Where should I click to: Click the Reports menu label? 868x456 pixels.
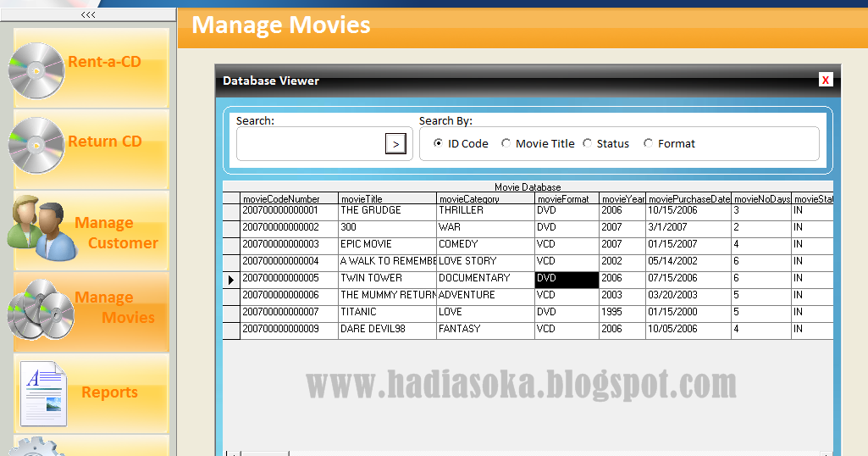click(109, 392)
